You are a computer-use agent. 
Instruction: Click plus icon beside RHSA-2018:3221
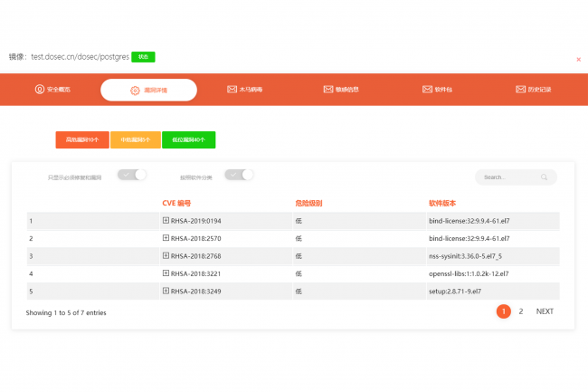pyautogui.click(x=166, y=272)
